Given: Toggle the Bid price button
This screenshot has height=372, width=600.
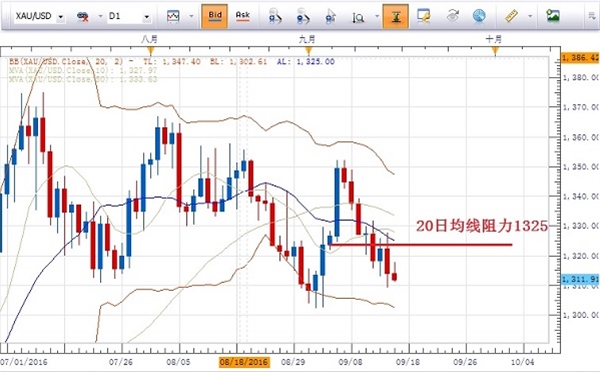Looking at the screenshot, I should click(x=215, y=16).
